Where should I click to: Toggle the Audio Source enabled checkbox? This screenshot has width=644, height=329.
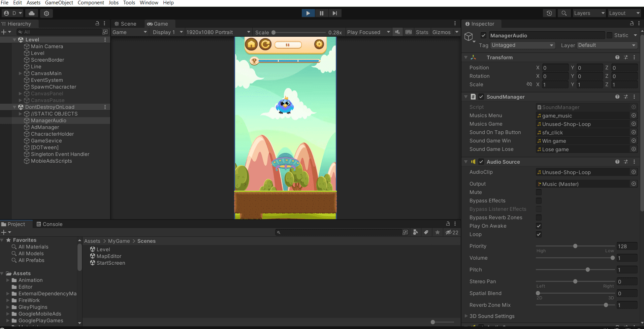click(x=481, y=162)
